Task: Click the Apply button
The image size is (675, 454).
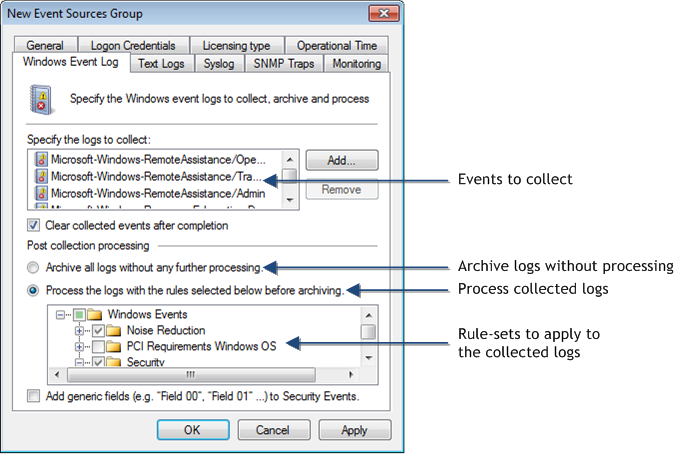Action: click(x=355, y=430)
